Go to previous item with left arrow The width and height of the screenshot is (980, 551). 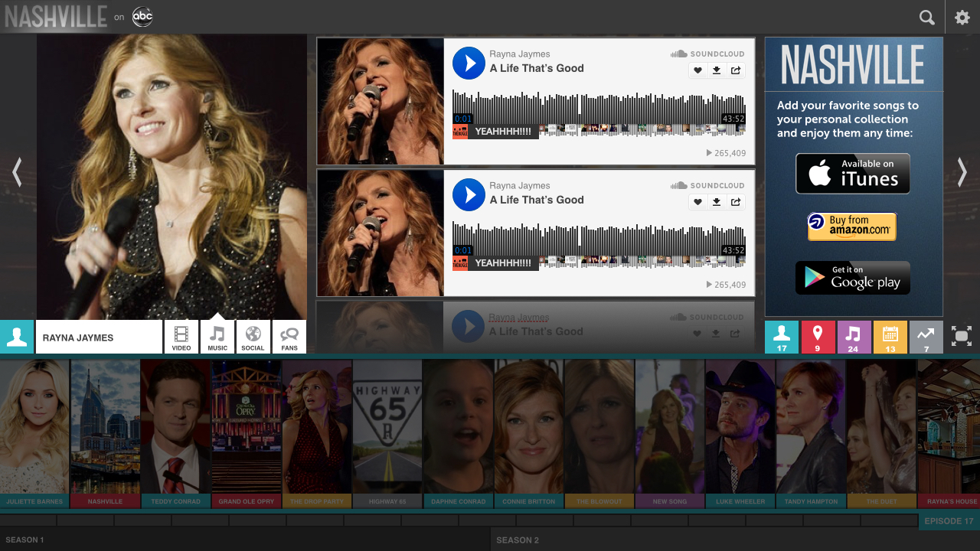point(17,172)
